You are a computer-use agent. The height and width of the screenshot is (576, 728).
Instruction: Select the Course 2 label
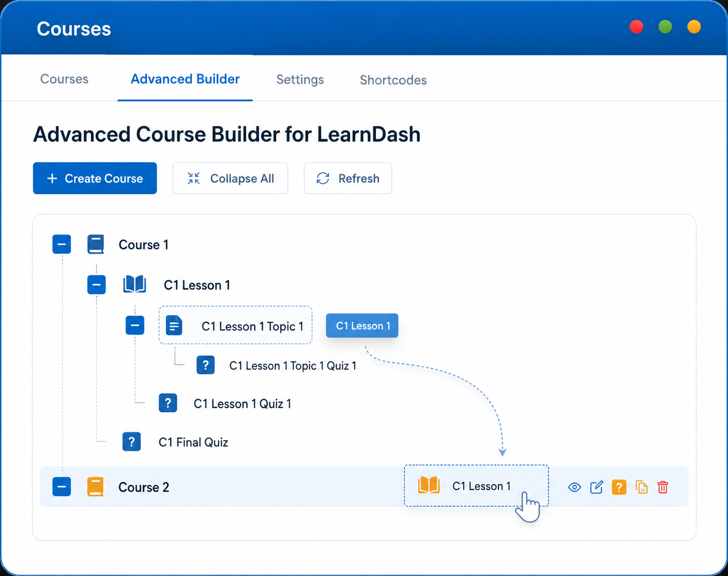click(x=144, y=487)
